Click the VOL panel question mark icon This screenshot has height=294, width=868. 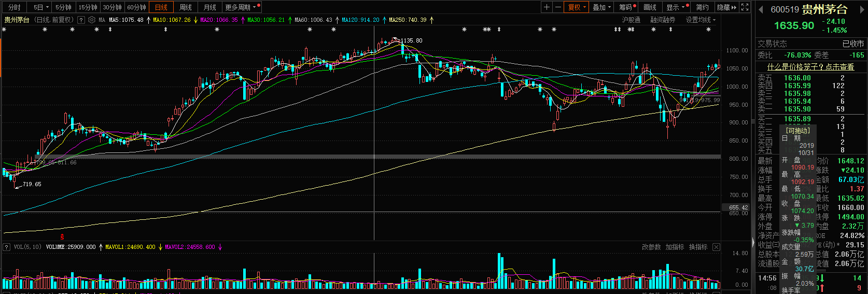7,247
